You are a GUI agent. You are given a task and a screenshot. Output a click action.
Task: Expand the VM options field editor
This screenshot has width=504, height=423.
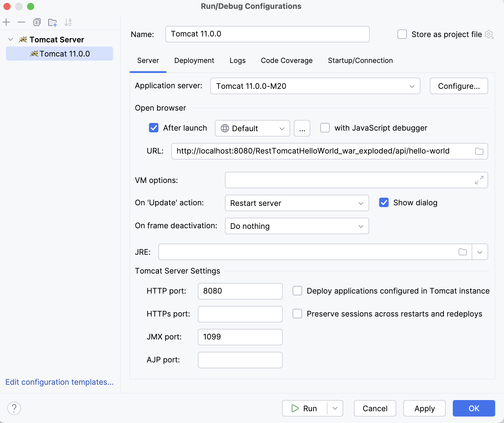[479, 180]
